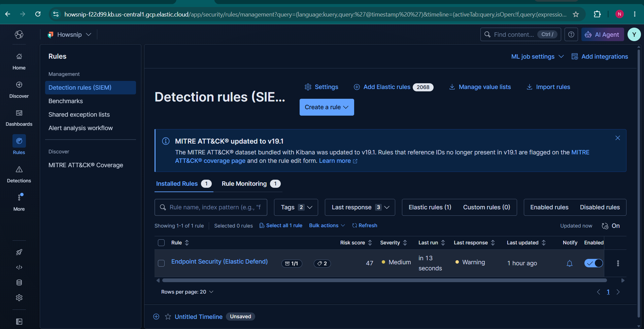The height and width of the screenshot is (329, 644).
Task: Dismiss the MITRE ATT&CK update callout
Action: (x=618, y=138)
